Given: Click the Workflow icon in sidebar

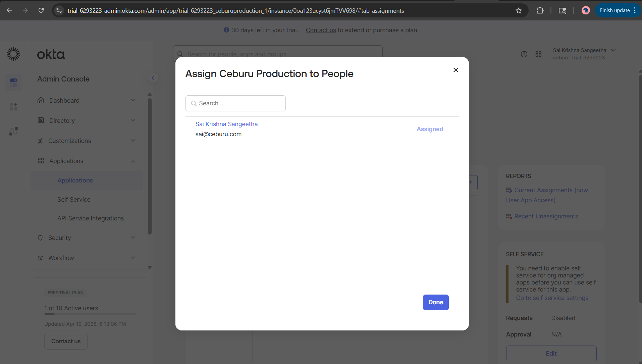Looking at the screenshot, I should coord(40,258).
